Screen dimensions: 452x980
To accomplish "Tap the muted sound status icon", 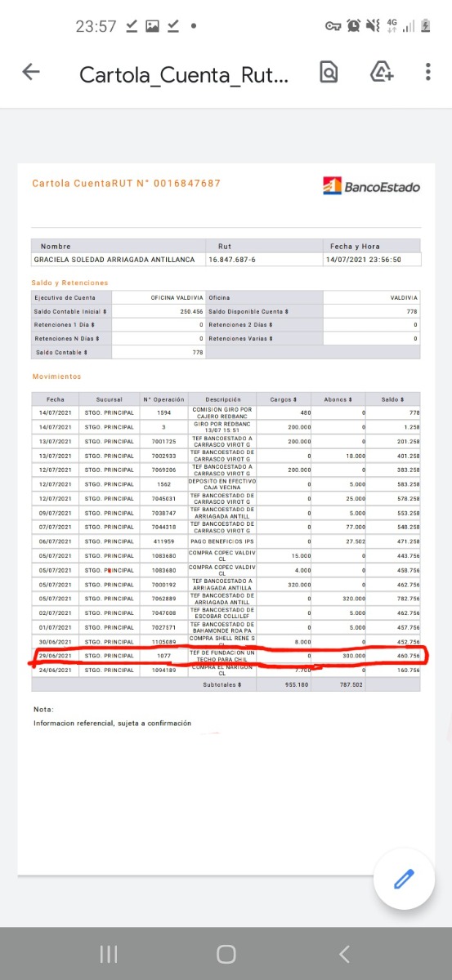I will pyautogui.click(x=374, y=26).
